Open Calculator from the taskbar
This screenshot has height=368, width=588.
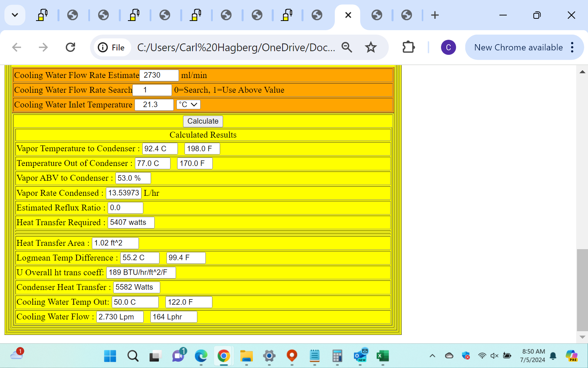(x=337, y=356)
